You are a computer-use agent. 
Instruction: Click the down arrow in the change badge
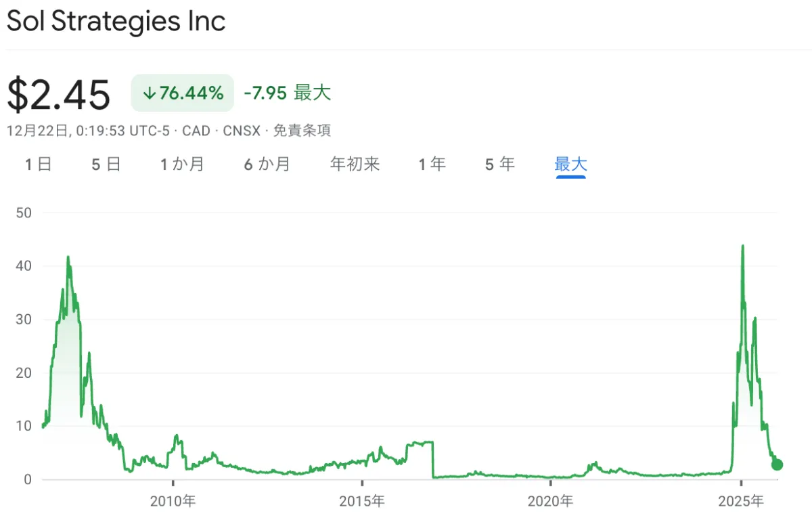[148, 93]
